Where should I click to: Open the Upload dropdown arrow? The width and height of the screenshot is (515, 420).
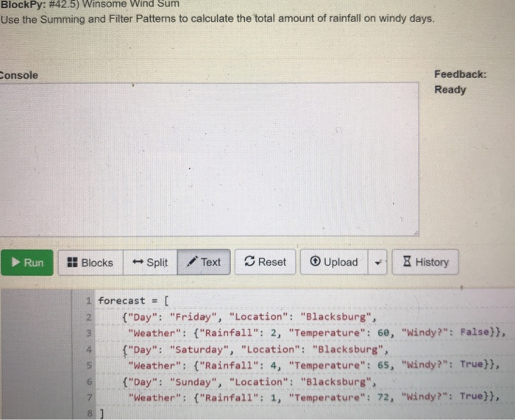coord(377,262)
